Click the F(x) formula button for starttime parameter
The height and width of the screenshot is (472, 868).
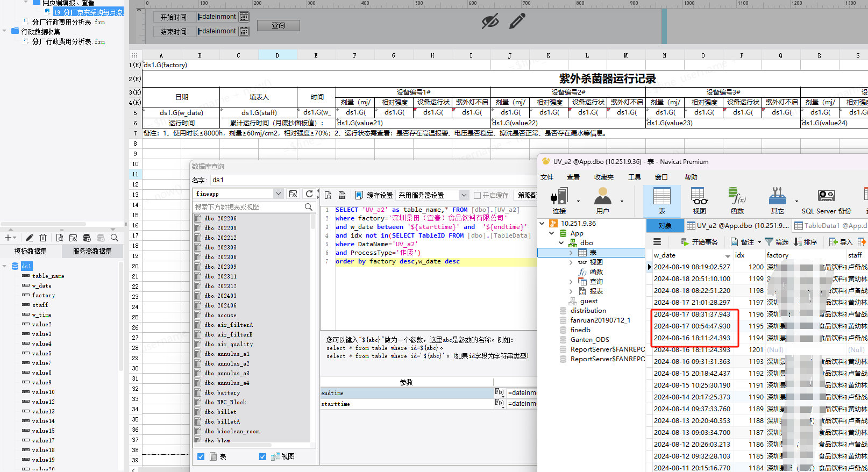499,403
